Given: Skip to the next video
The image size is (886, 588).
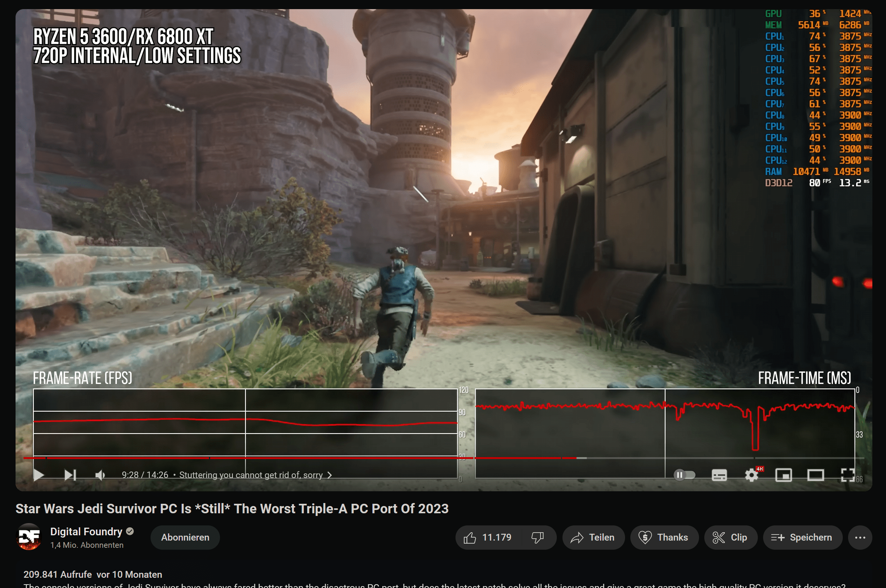Looking at the screenshot, I should pyautogui.click(x=70, y=475).
